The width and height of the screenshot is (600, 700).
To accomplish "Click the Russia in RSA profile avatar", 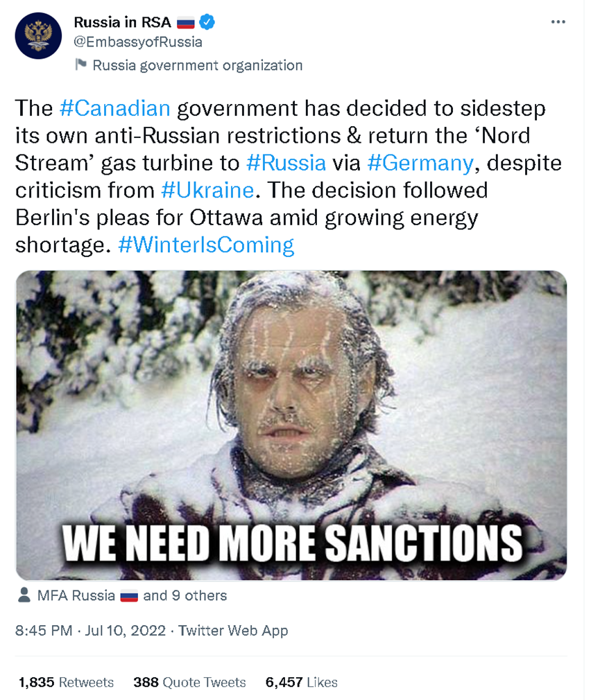I will click(x=37, y=36).
